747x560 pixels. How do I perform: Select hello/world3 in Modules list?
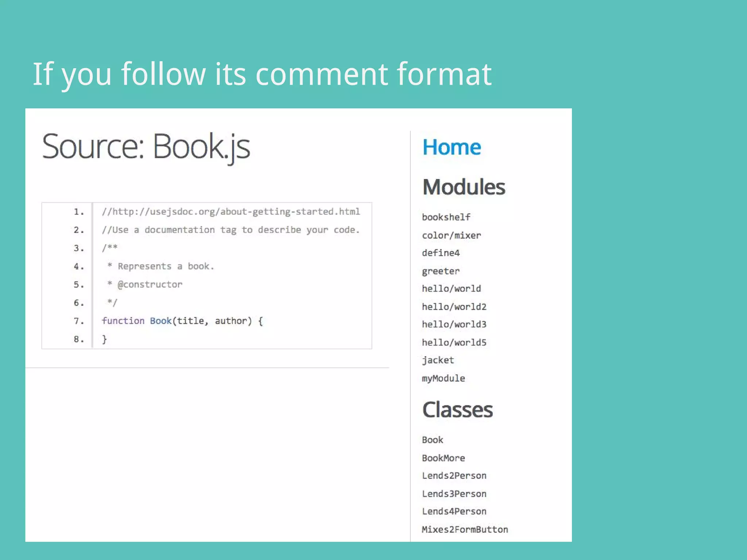[x=454, y=324]
